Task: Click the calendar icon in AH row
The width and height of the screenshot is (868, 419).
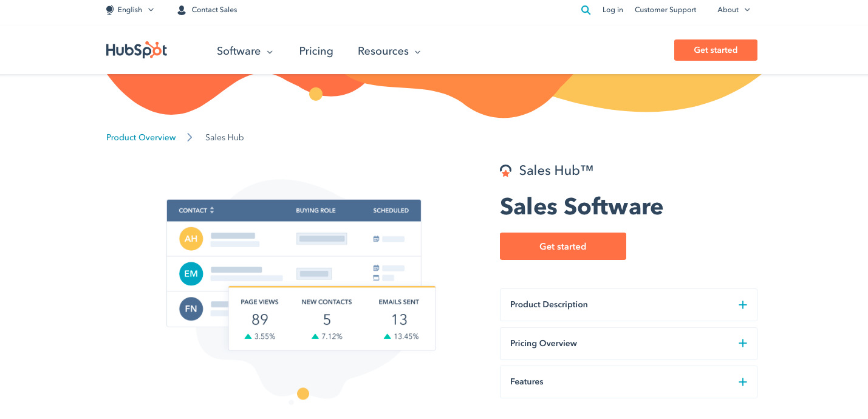Action: pyautogui.click(x=376, y=239)
